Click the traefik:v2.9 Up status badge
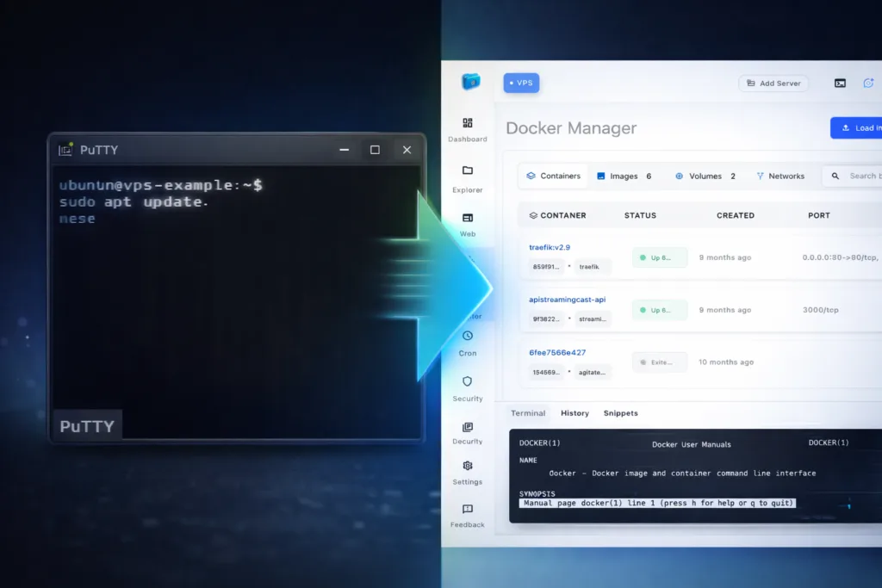The image size is (882, 588). pyautogui.click(x=659, y=257)
